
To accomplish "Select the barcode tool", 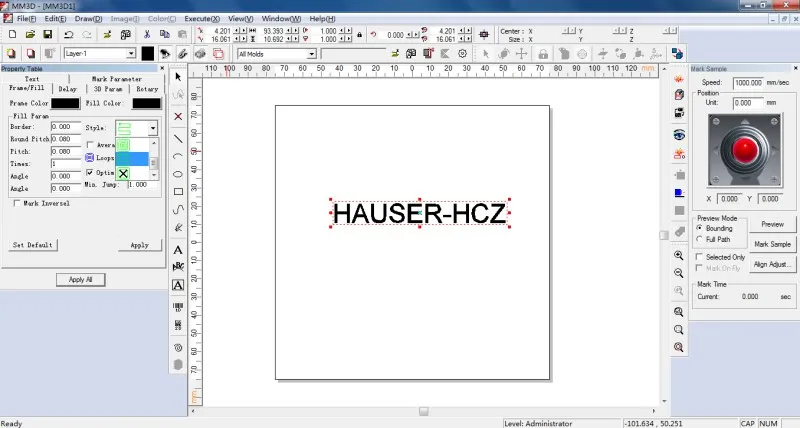I will [x=178, y=307].
